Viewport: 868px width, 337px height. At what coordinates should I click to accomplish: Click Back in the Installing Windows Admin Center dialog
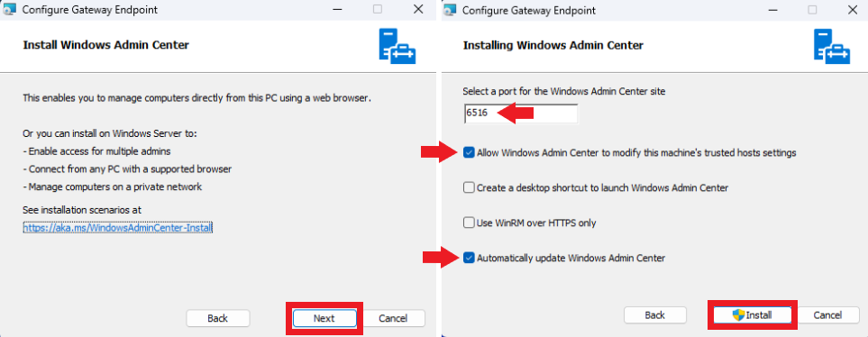[x=655, y=314]
